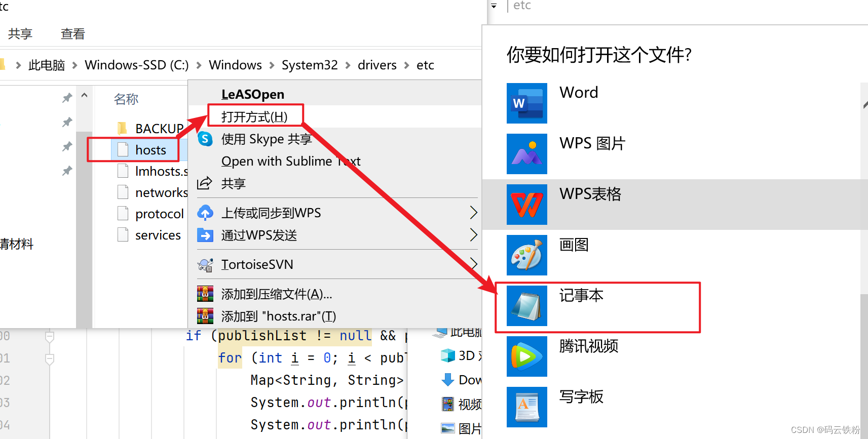The width and height of the screenshot is (868, 439).
Task: Click the lmhosts file icon
Action: 123,171
